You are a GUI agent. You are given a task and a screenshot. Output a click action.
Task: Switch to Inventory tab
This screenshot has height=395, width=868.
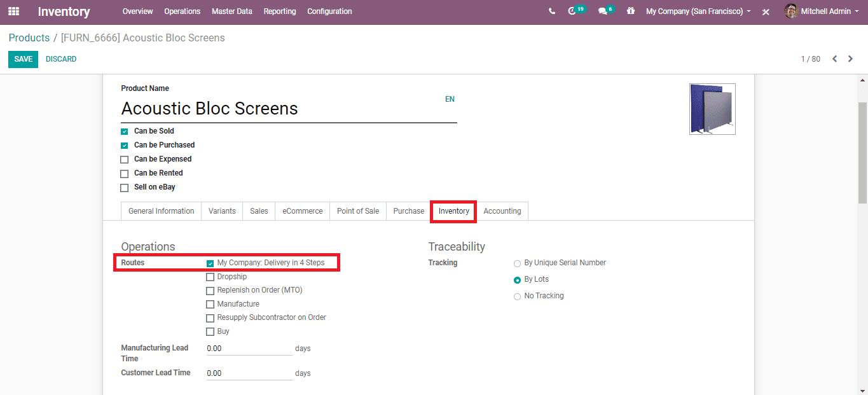454,211
